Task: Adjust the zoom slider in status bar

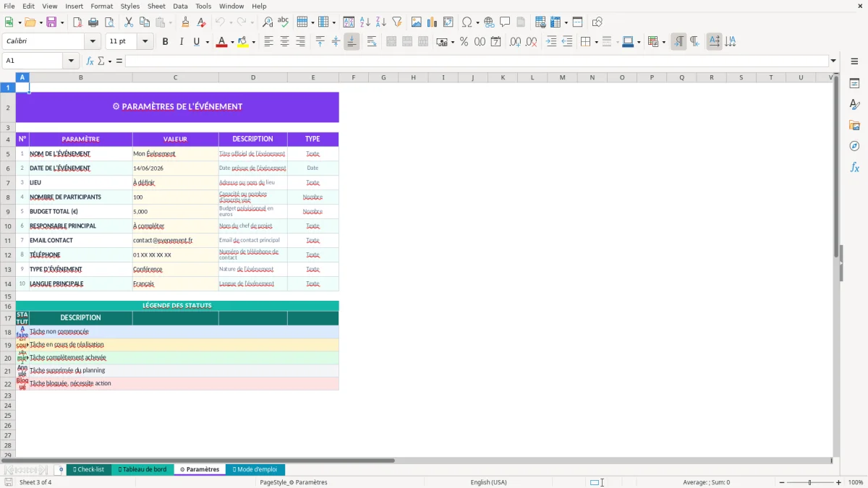Action: pyautogui.click(x=809, y=482)
